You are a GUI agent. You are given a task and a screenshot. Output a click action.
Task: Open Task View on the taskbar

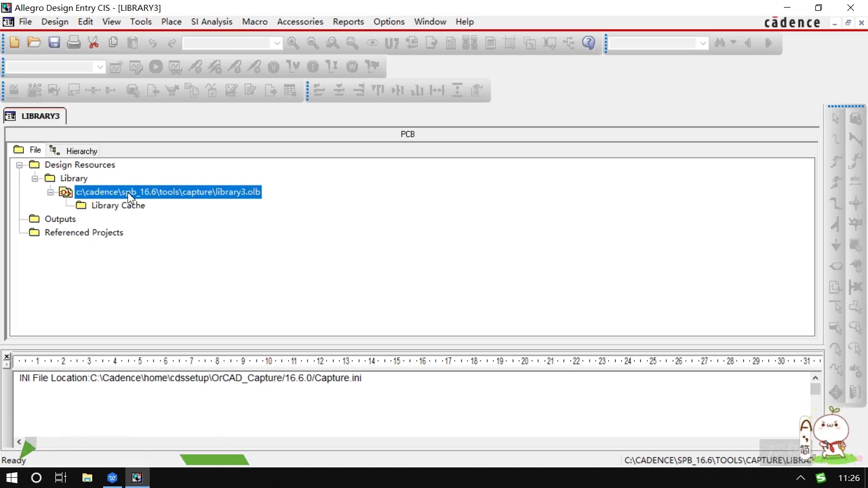(x=61, y=478)
